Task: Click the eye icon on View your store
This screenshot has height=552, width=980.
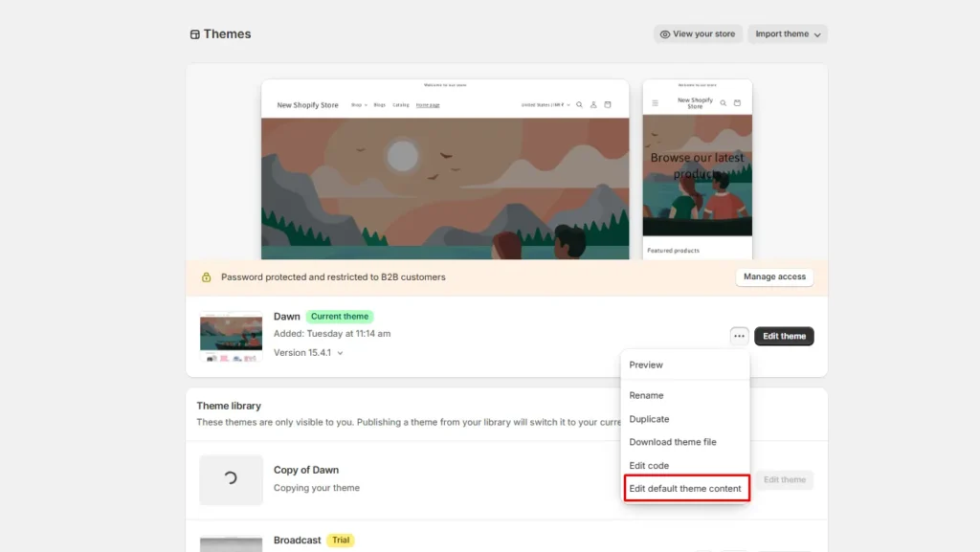Action: pos(664,33)
